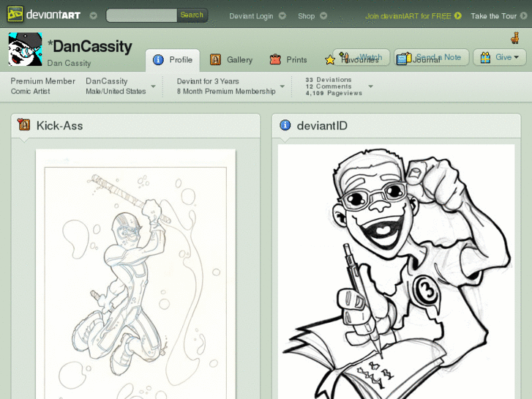Click the deviantART logo icon
Viewport: 532px width, 399px height.
pyautogui.click(x=15, y=14)
